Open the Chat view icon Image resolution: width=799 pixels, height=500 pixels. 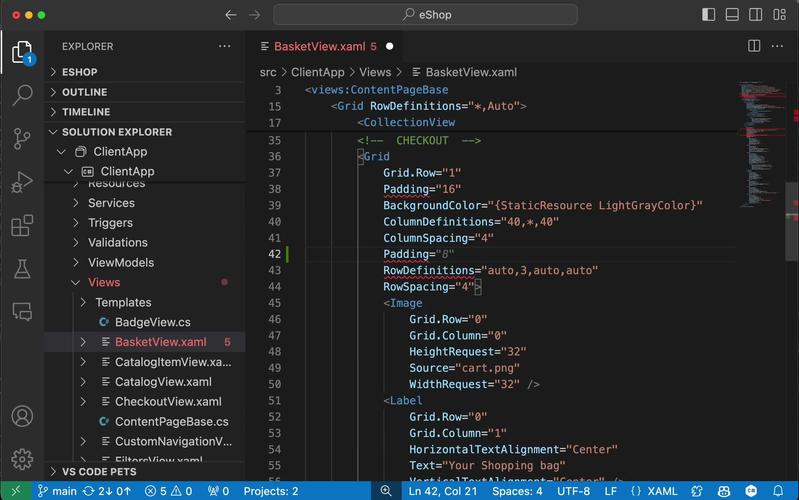(x=22, y=311)
